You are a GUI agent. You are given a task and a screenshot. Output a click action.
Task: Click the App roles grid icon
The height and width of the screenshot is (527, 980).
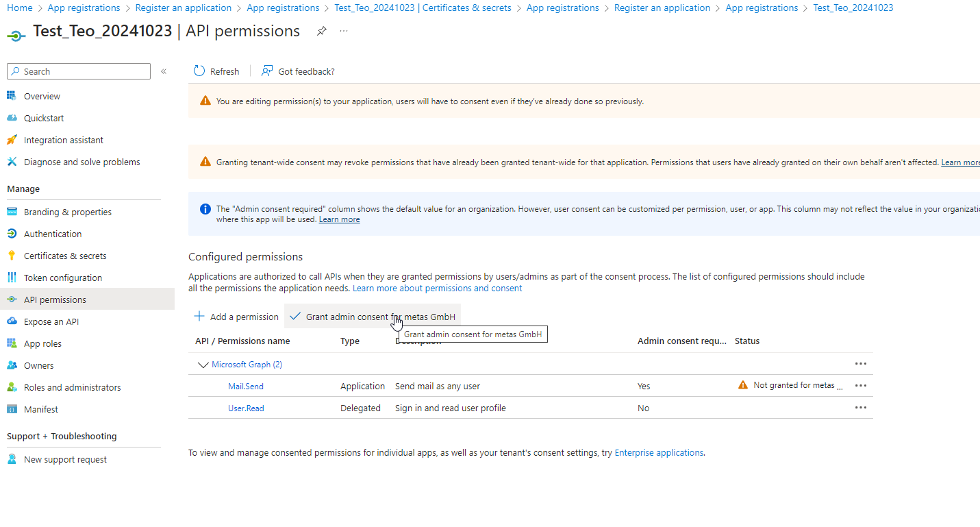[12, 343]
